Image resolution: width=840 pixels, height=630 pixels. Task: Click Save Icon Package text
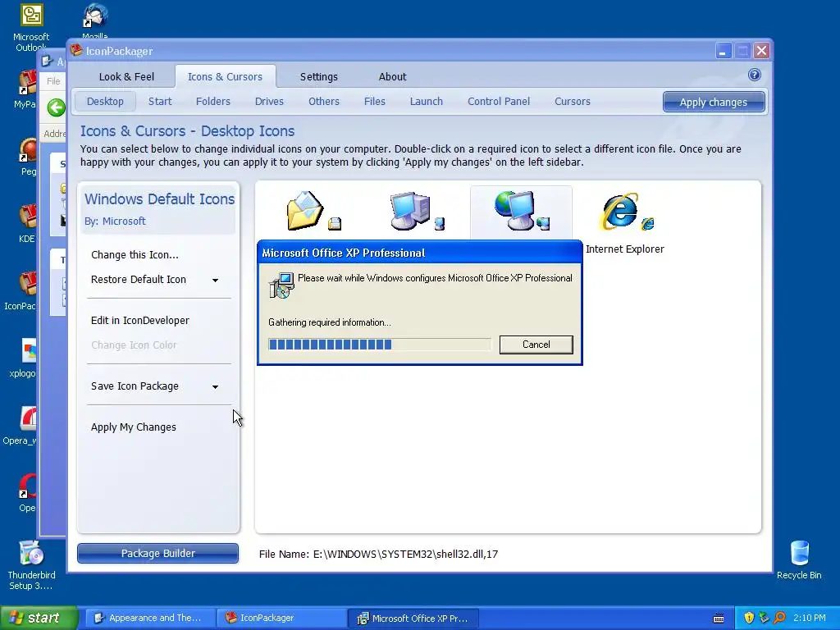[x=135, y=386]
